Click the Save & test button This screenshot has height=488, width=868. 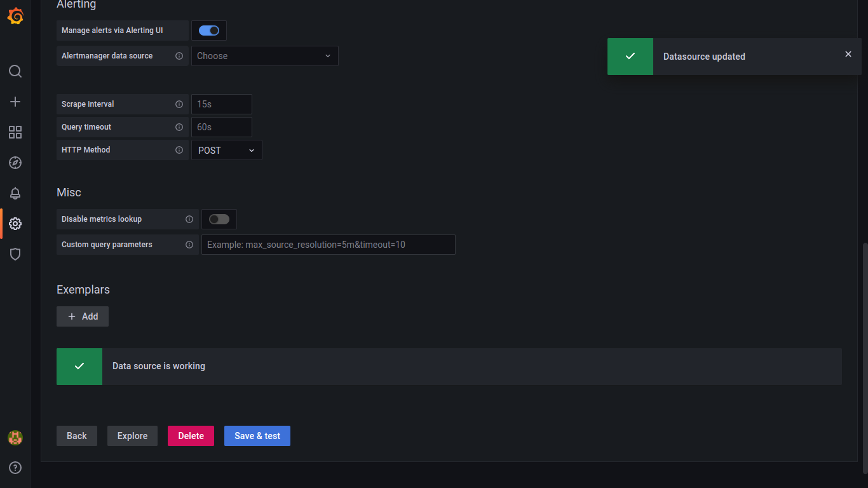click(257, 436)
